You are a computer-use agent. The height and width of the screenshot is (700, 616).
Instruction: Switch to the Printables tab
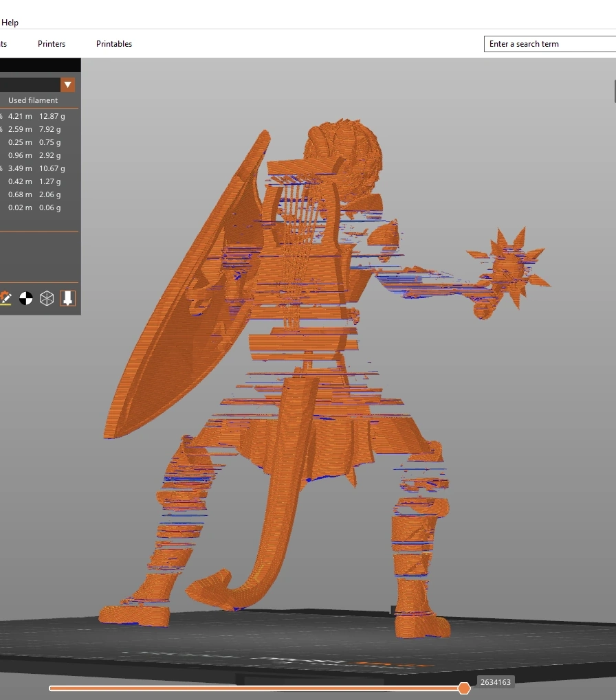pyautogui.click(x=113, y=43)
